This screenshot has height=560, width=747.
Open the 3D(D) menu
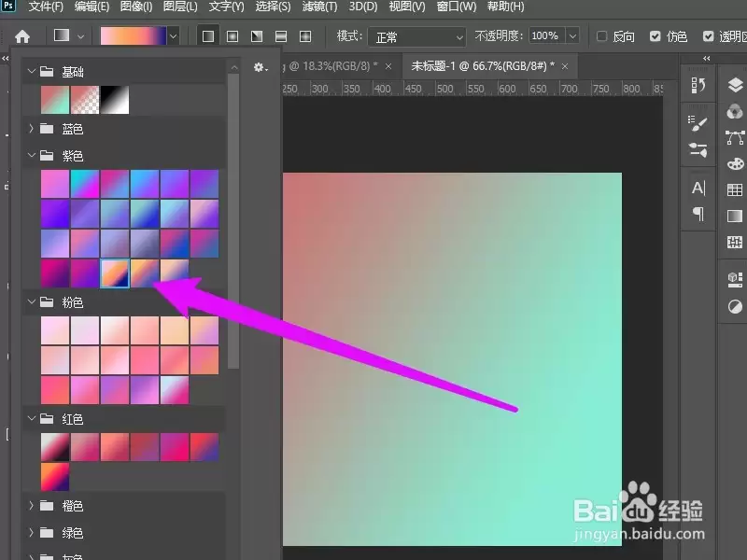(x=363, y=7)
